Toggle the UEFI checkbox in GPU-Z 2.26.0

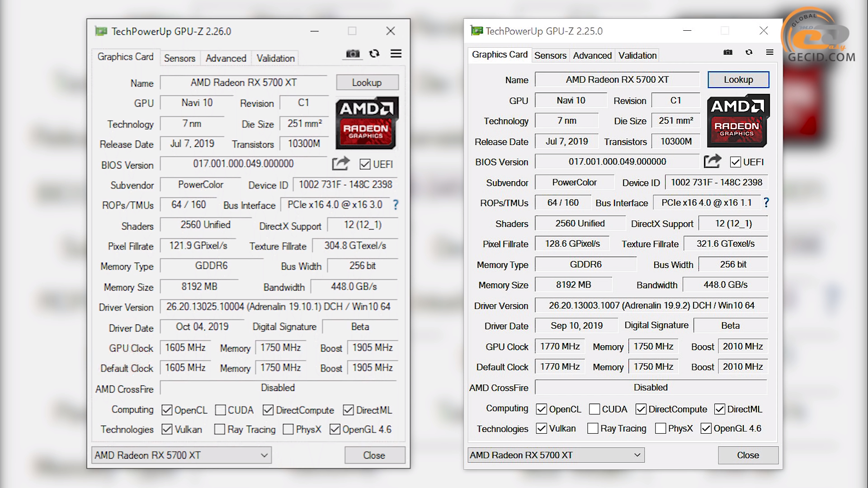click(365, 164)
